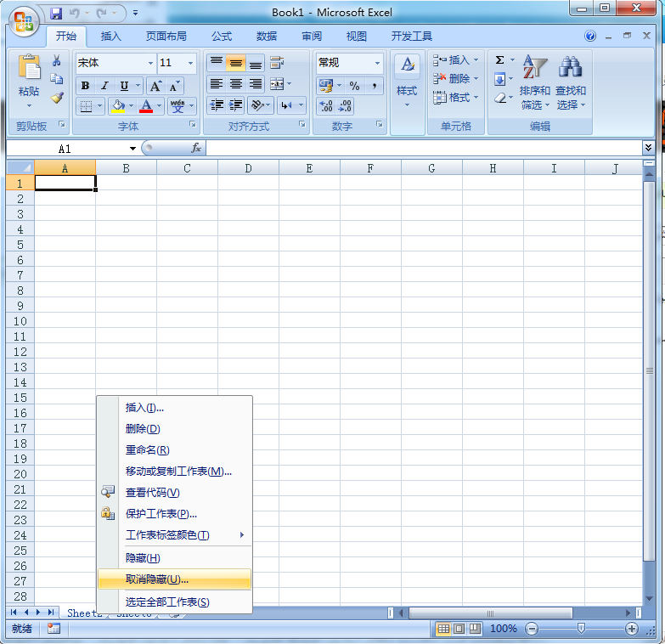This screenshot has height=644, width=665.
Task: Toggle top vertical alignment
Action: click(217, 63)
